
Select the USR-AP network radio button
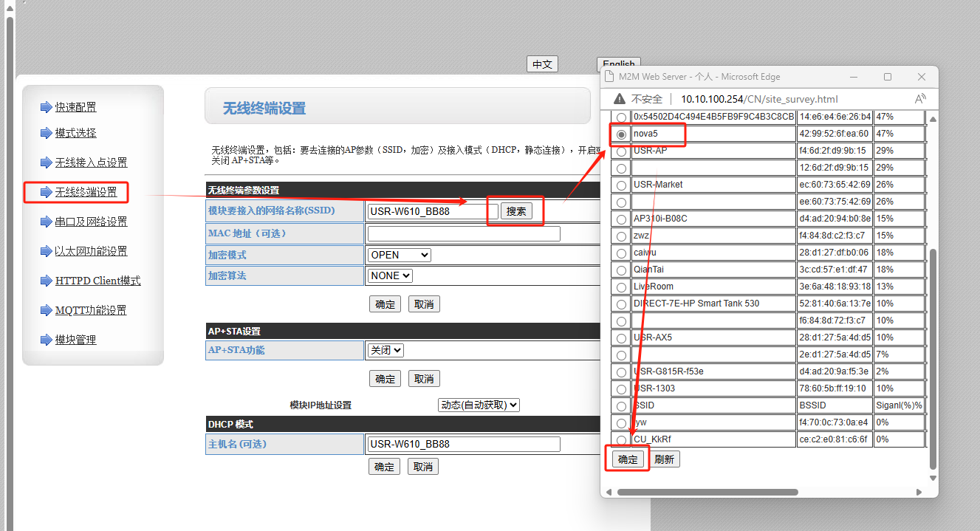pos(621,151)
